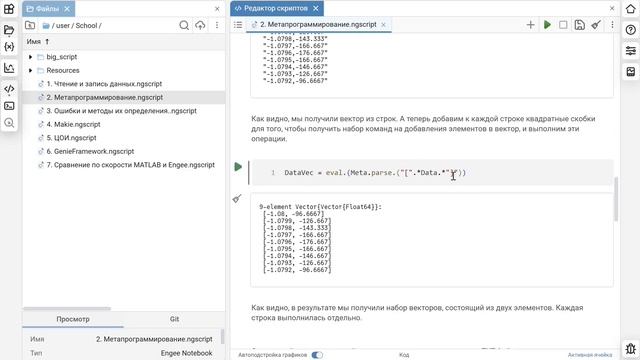
Task: Close the Файлы tab
Action: click(67, 9)
